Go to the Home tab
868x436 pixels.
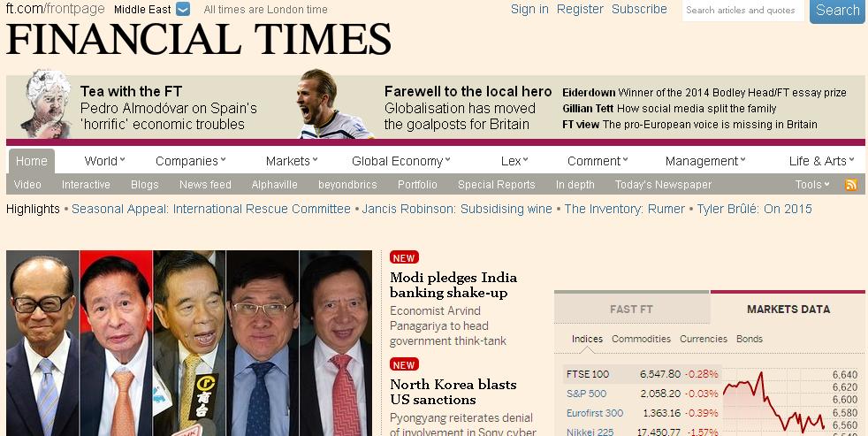point(31,161)
